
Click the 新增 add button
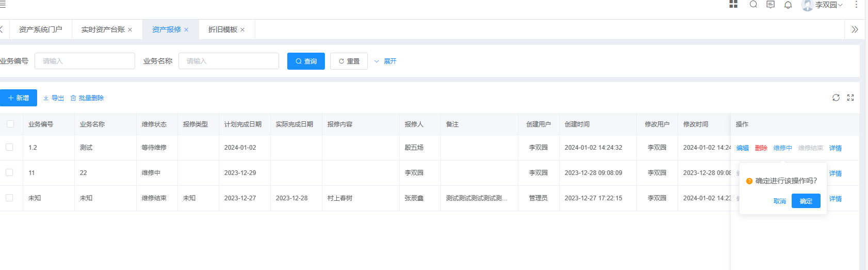coord(19,98)
